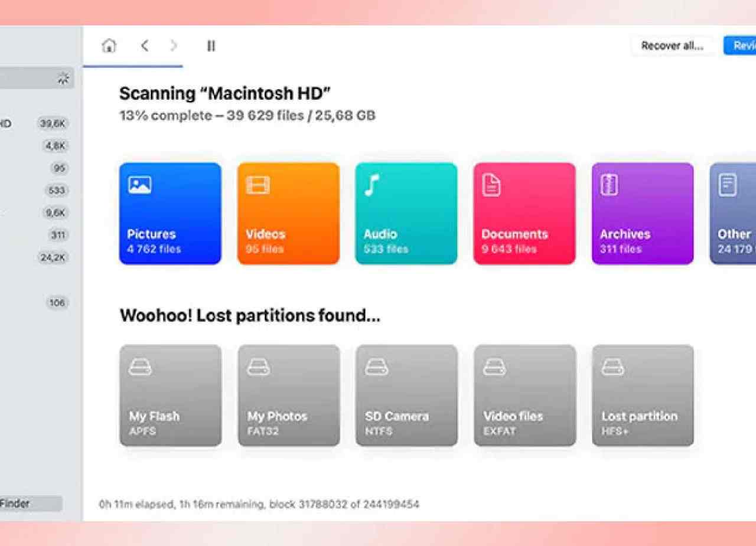Image resolution: width=756 pixels, height=546 pixels.
Task: Open the Audio category card
Action: click(406, 213)
